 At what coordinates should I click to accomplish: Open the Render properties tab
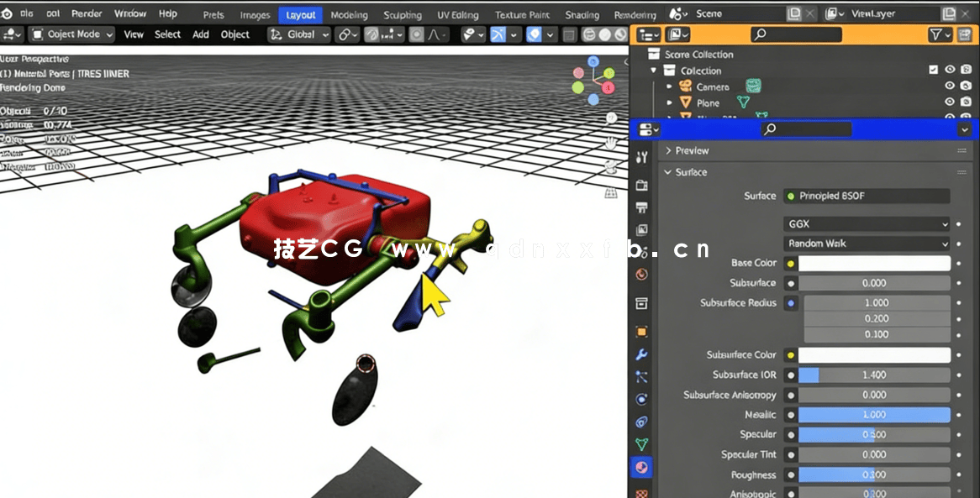pyautogui.click(x=641, y=184)
